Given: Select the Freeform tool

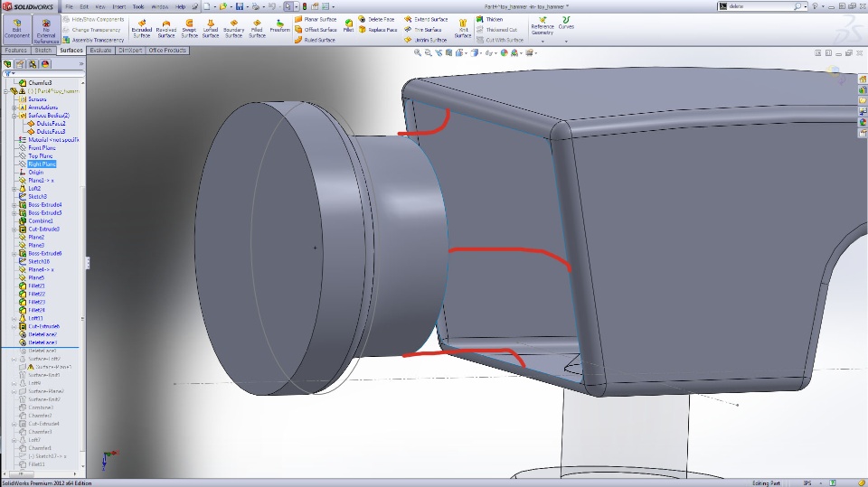Looking at the screenshot, I should pyautogui.click(x=279, y=26).
